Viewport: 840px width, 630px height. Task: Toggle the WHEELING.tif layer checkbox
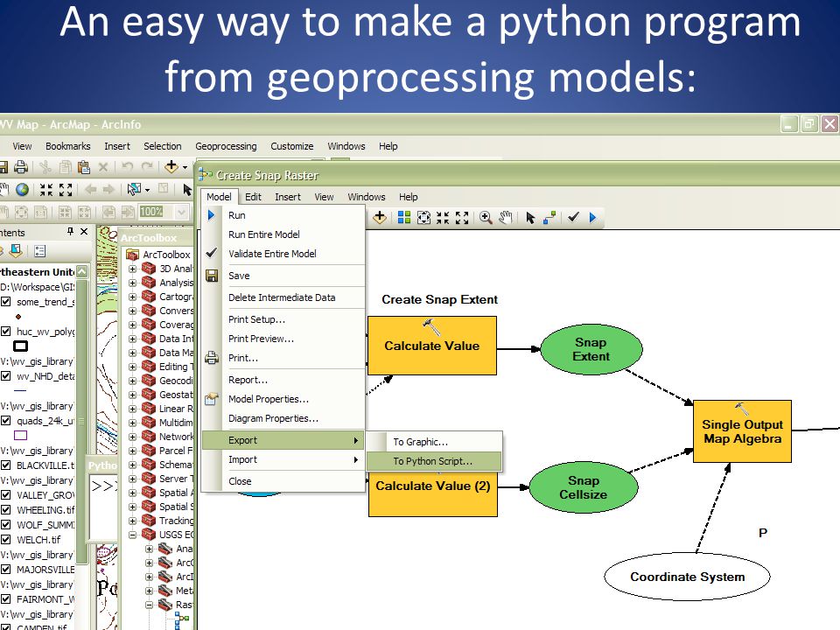[5, 510]
